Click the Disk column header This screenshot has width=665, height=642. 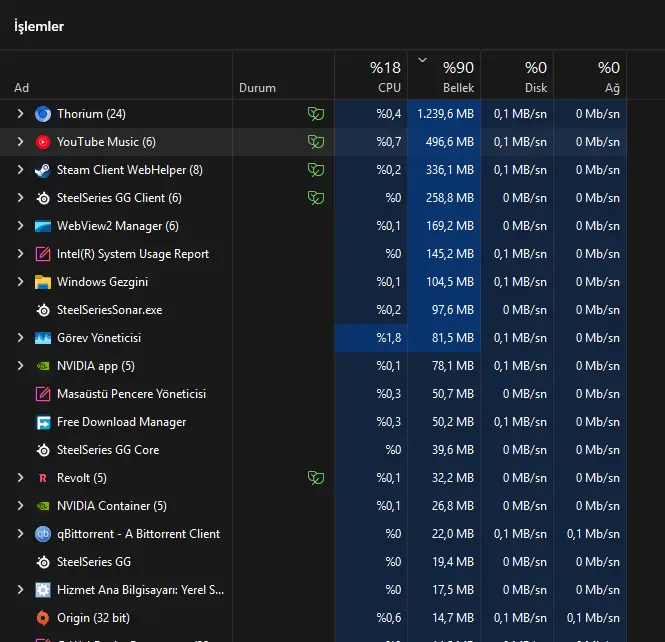(517, 76)
